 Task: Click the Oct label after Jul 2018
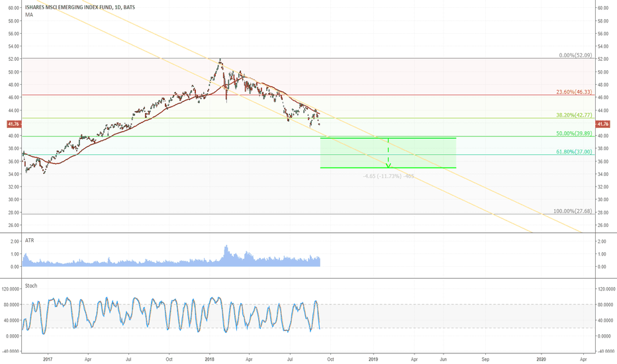[x=330, y=359]
